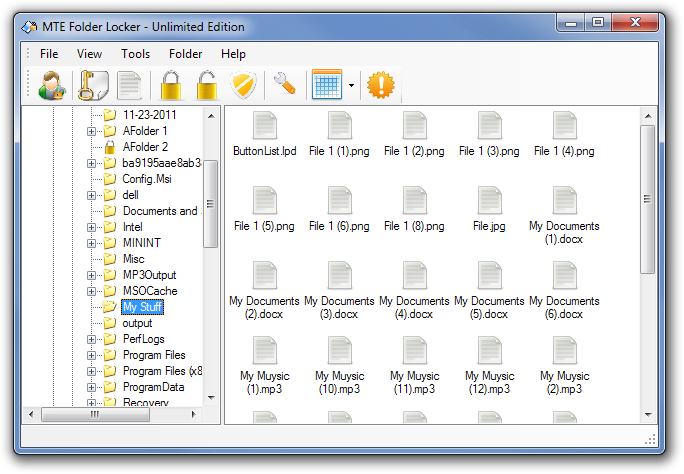Image resolution: width=684 pixels, height=474 pixels.
Task: Select the ButtonList.lpd file icon
Action: coord(265,126)
